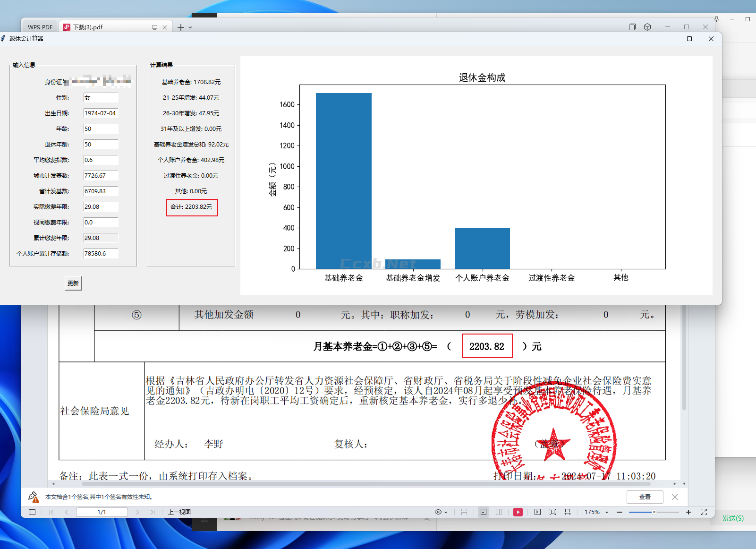Click the red play slideshow icon

point(518,512)
